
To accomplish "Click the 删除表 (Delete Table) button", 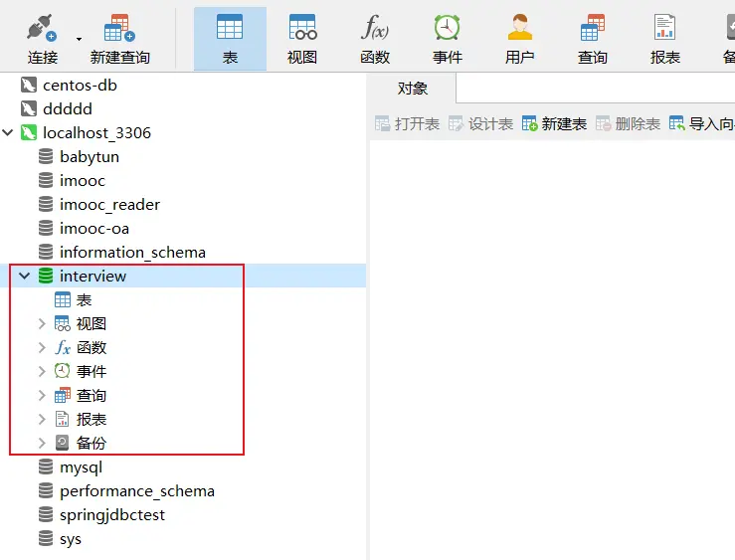I will [x=628, y=124].
